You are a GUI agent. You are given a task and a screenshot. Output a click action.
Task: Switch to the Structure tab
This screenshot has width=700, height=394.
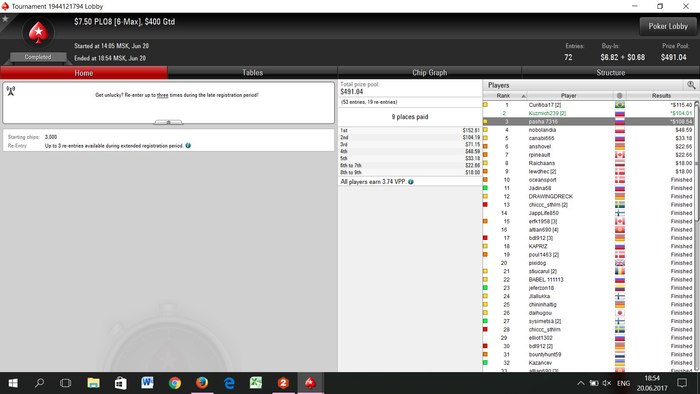tap(610, 73)
